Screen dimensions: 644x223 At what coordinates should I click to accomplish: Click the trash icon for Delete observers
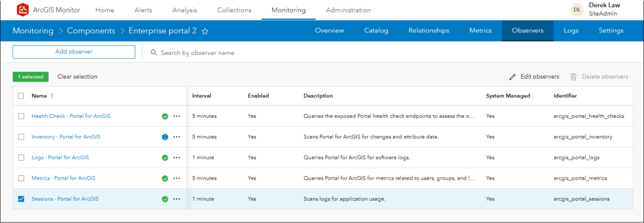pyautogui.click(x=573, y=77)
